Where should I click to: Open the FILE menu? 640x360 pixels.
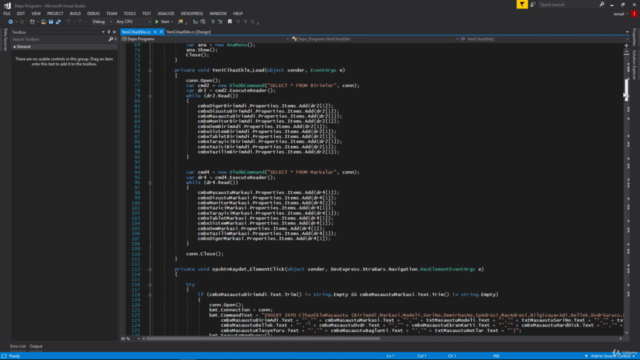7,13
